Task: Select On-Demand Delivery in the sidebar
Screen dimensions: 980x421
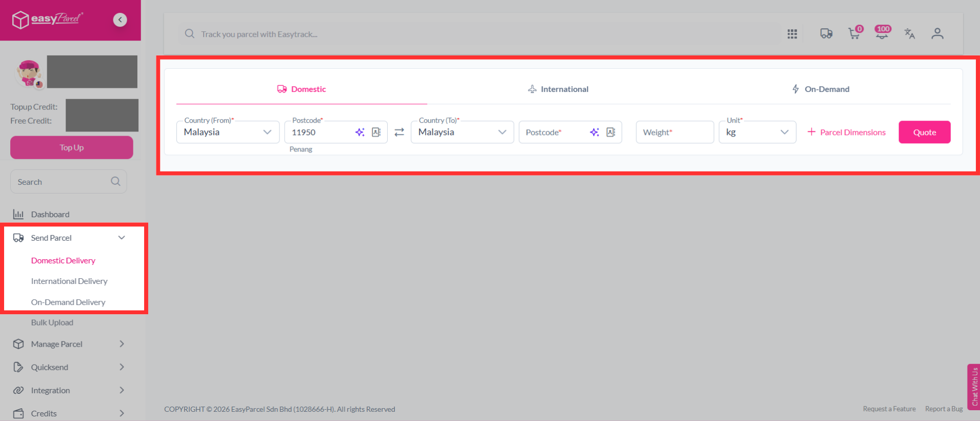Action: tap(68, 302)
